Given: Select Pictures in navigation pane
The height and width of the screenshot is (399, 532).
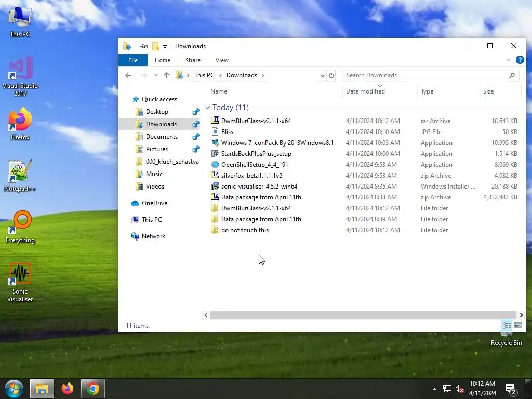Looking at the screenshot, I should point(157,149).
